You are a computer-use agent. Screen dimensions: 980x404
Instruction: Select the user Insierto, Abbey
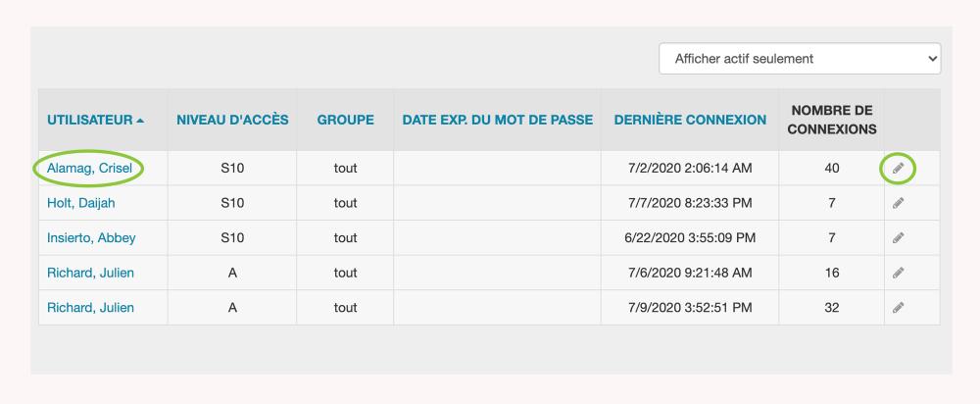coord(91,238)
